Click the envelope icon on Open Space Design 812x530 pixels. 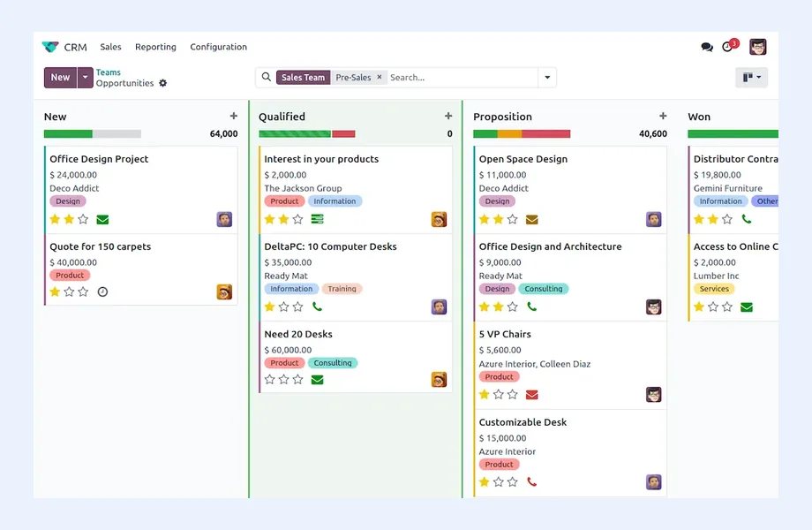(532, 220)
